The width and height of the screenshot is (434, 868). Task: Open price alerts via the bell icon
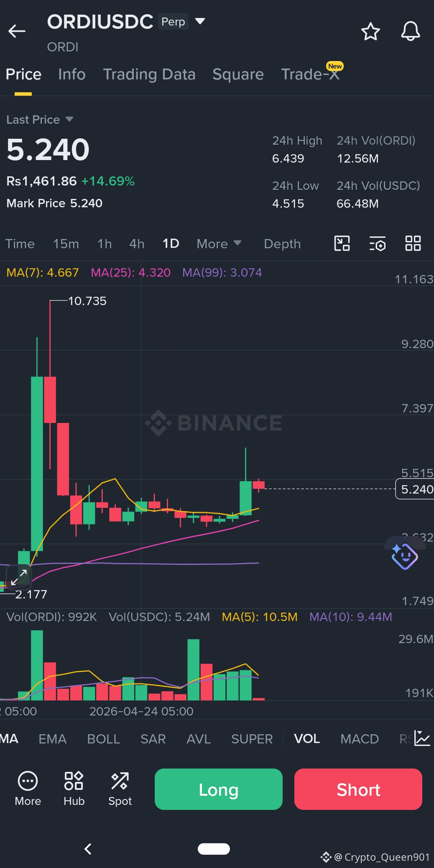coord(411,31)
